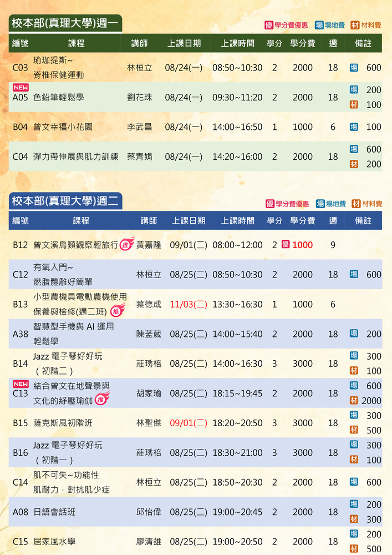
Task: Click the course name 彈力帶伸展與肌力訓練
Action: pyautogui.click(x=75, y=157)
